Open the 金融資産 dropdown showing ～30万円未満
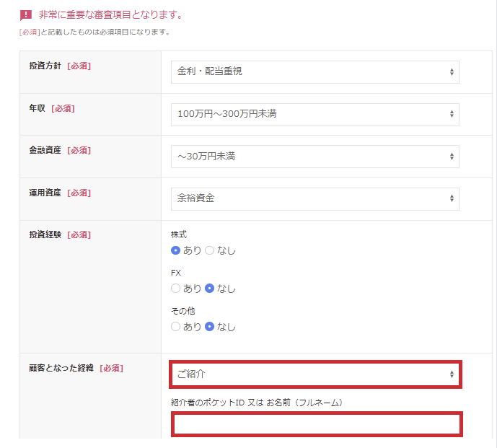This screenshot has width=497, height=448. [x=315, y=156]
